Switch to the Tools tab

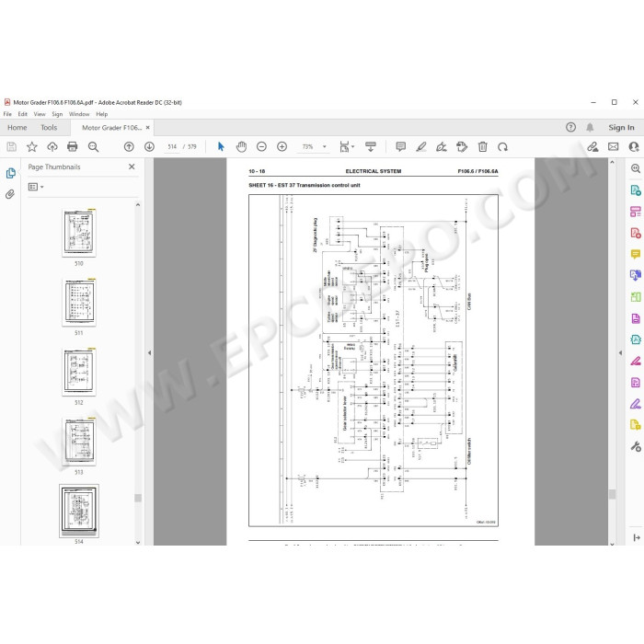[49, 128]
